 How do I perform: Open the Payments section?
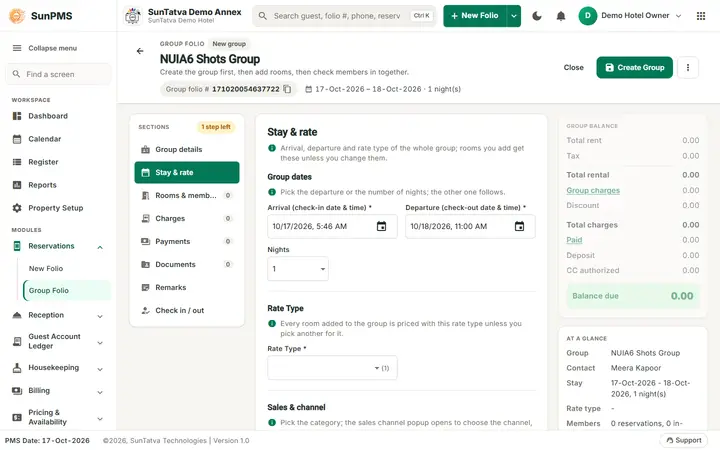pos(187,242)
